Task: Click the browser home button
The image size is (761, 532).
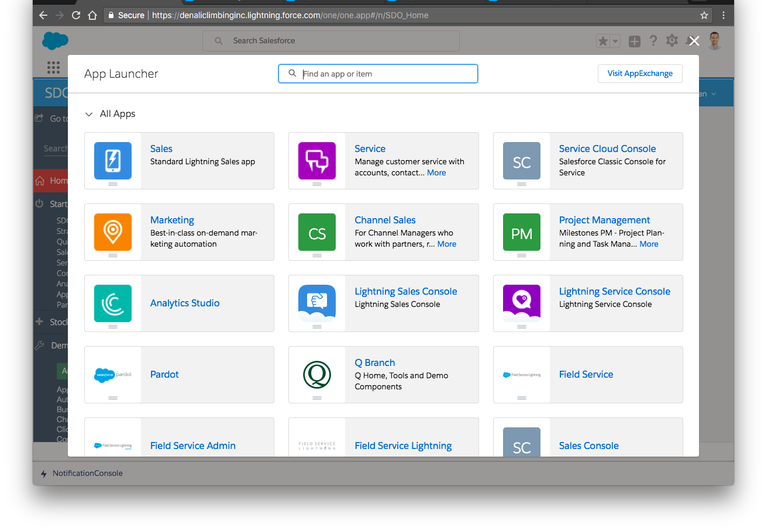Action: pos(92,15)
